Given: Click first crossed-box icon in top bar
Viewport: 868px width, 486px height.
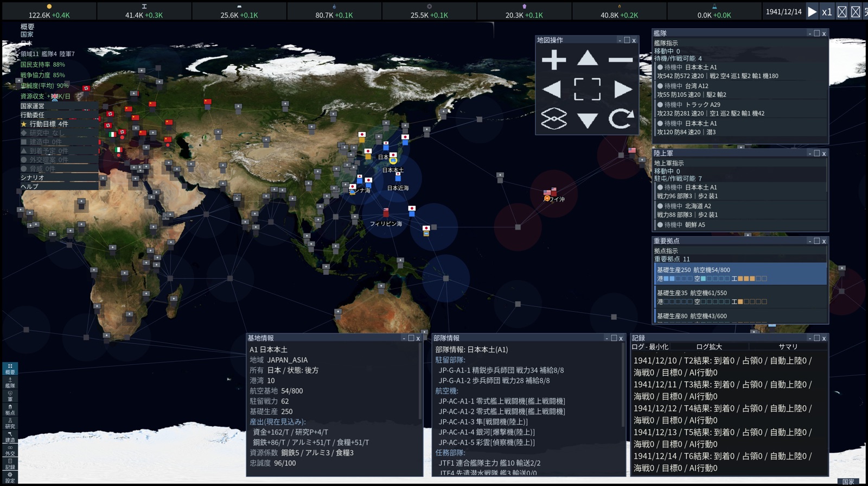Looking at the screenshot, I should point(842,11).
